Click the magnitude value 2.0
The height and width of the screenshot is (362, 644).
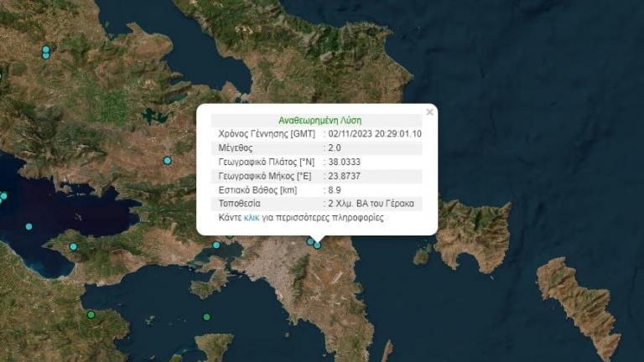(334, 147)
